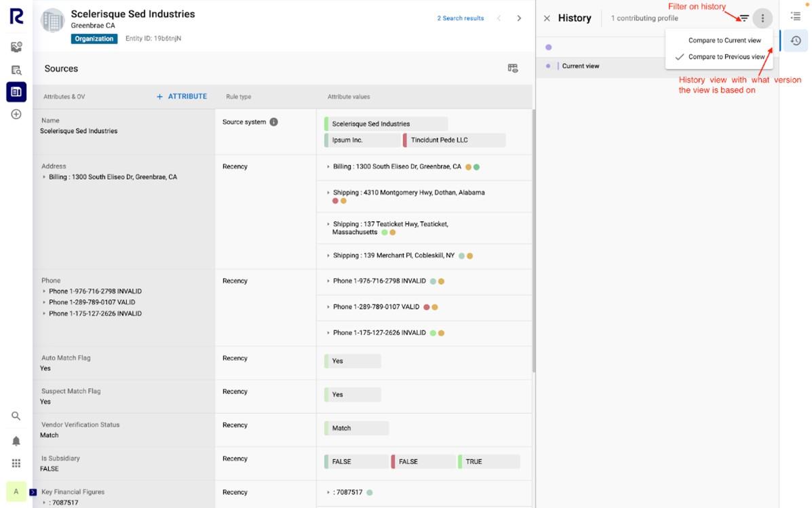Image resolution: width=812 pixels, height=508 pixels.
Task: Open the 2 Search results link
Action: (x=460, y=18)
